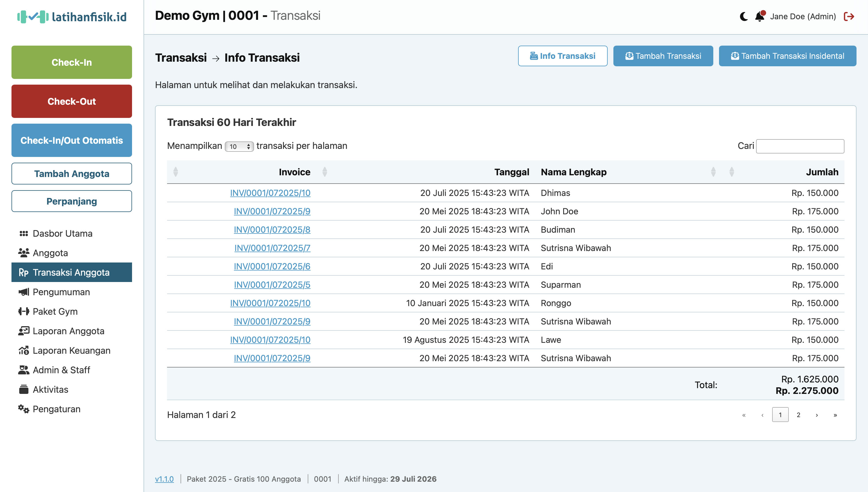868x492 pixels.
Task: Go to pagination page 2
Action: (798, 415)
